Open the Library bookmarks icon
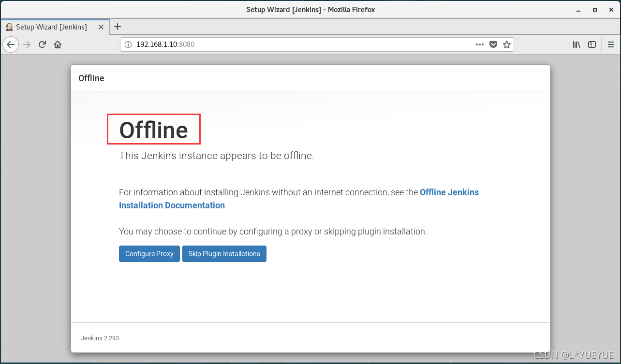621x364 pixels. coord(577,44)
